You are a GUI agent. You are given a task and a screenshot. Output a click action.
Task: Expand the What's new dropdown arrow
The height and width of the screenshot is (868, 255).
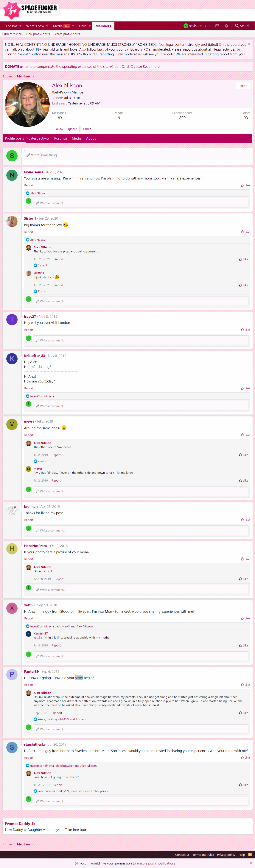click(47, 26)
